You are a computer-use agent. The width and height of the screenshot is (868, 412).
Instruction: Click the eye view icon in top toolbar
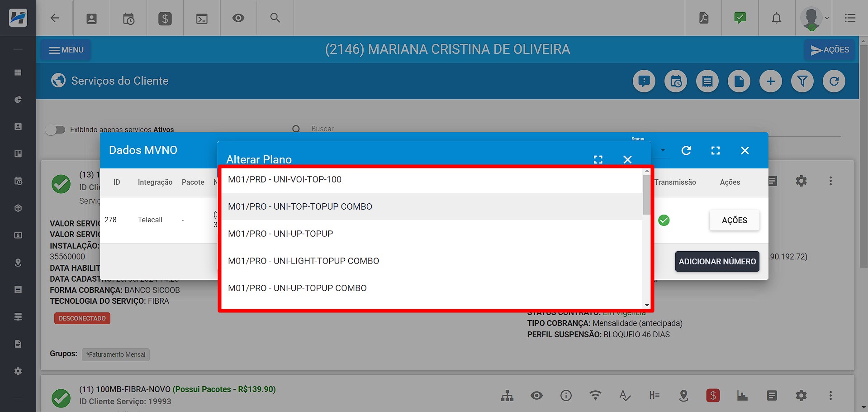pos(238,18)
